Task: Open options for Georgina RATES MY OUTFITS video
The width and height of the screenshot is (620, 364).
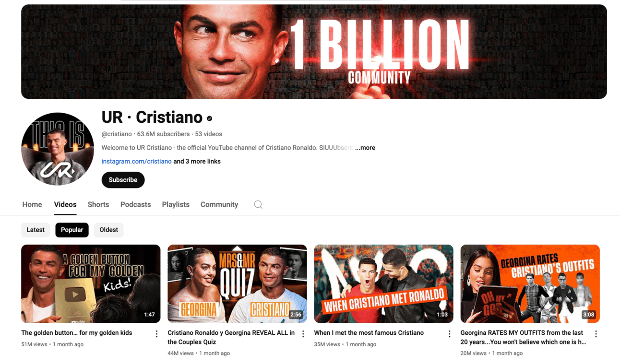Action: (x=596, y=334)
